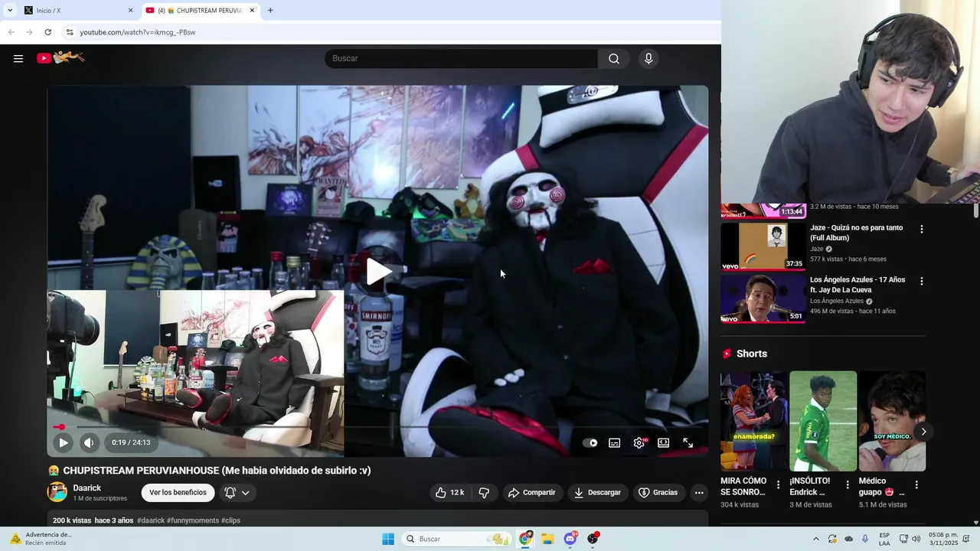
Task: Open options for MIRA CÓMO SE SONRO short
Action: pyautogui.click(x=778, y=484)
